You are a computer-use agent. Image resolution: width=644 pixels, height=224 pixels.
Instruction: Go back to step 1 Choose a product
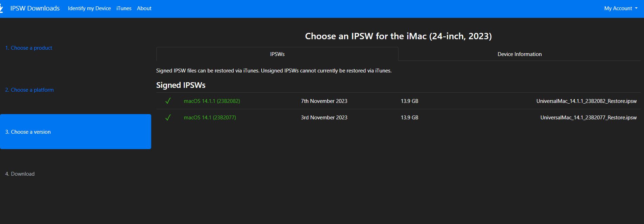coord(29,48)
